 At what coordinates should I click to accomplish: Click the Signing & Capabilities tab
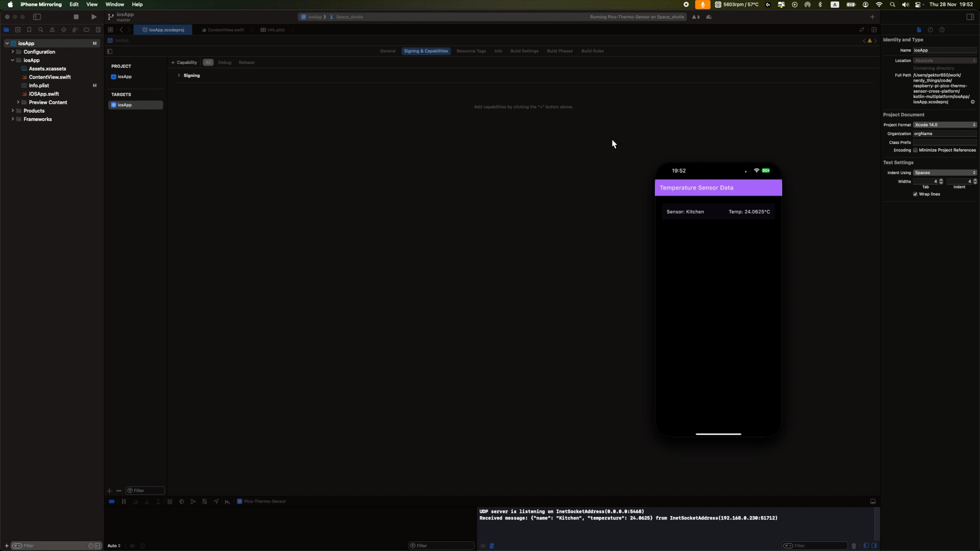[426, 51]
